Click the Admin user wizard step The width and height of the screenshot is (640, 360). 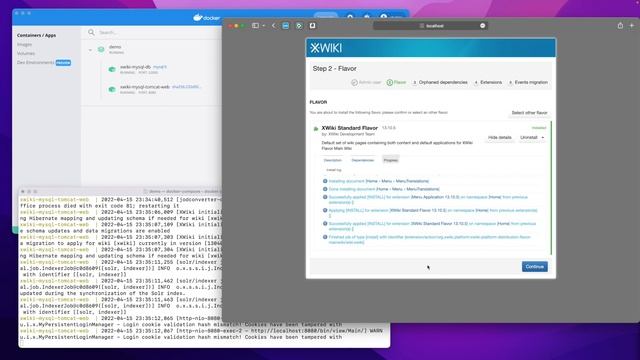tap(366, 82)
